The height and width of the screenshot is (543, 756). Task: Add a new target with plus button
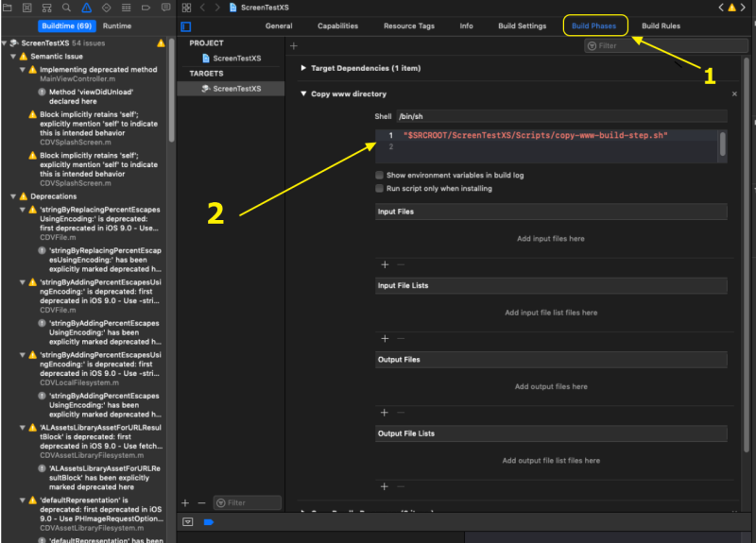[185, 503]
